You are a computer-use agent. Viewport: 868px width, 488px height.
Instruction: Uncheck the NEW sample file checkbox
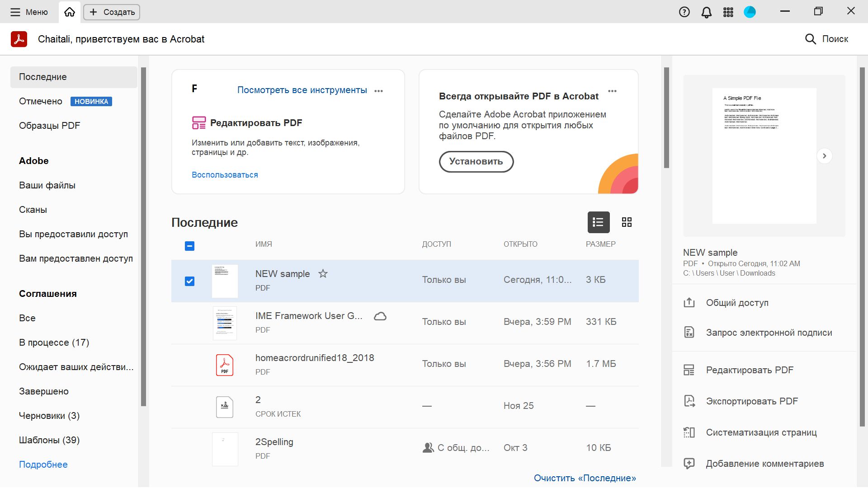point(189,281)
